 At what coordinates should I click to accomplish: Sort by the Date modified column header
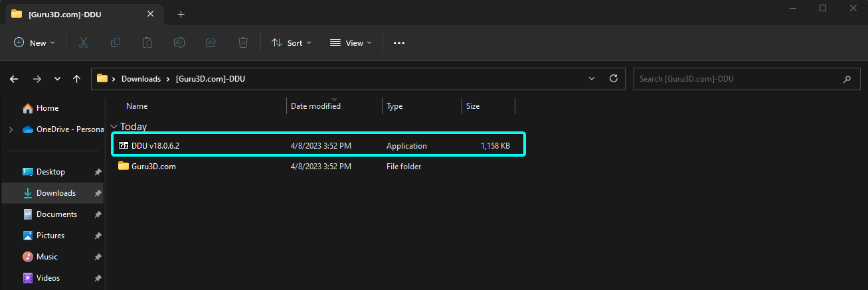(315, 106)
